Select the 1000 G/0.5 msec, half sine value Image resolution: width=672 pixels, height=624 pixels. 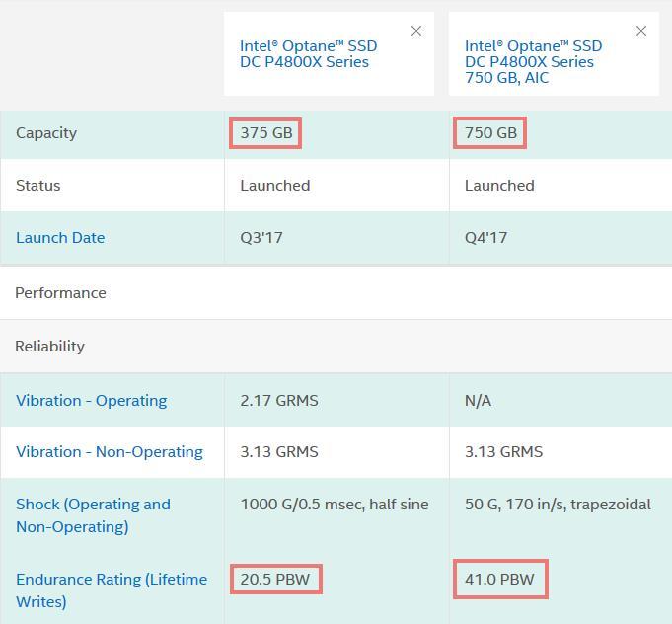(335, 505)
